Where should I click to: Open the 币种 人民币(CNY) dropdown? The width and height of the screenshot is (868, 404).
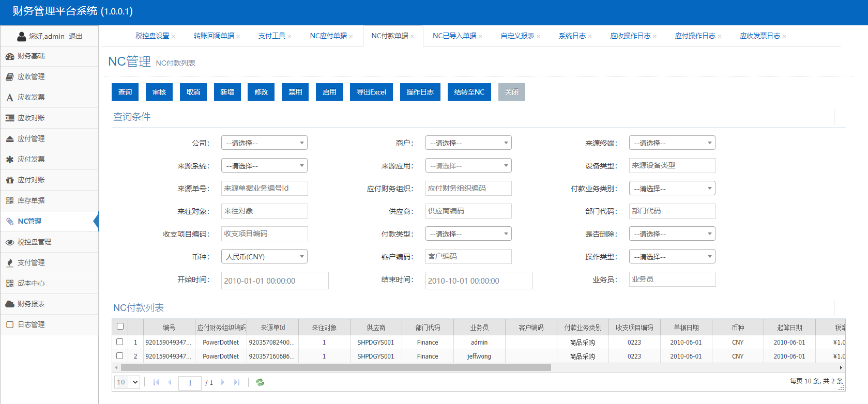click(x=264, y=256)
